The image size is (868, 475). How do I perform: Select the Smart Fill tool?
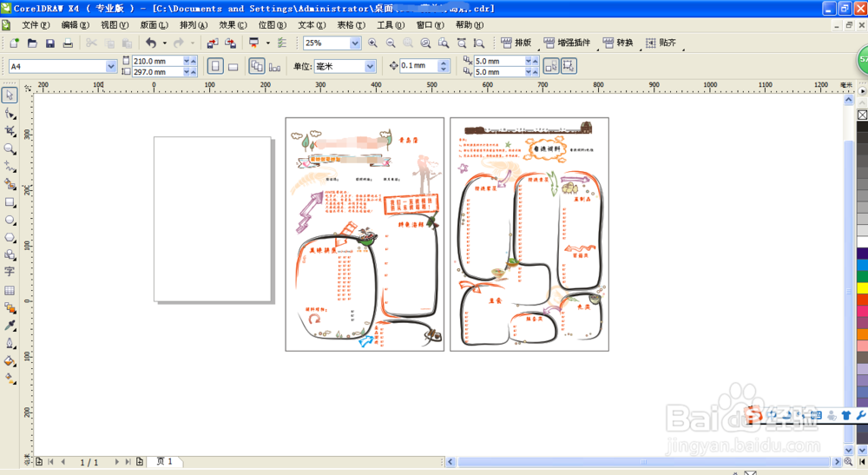10,184
